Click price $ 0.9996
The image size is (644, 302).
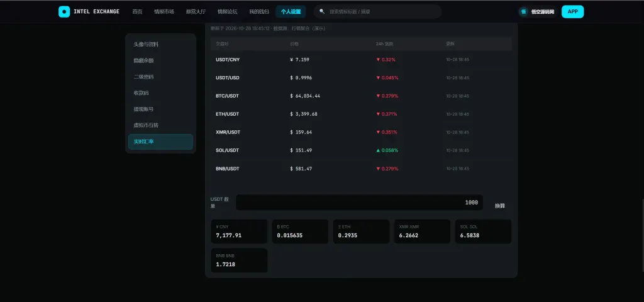click(x=301, y=77)
